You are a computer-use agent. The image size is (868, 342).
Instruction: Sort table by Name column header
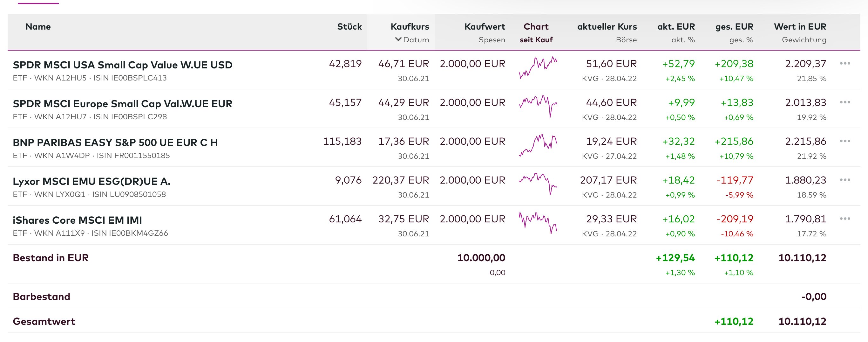(x=38, y=27)
